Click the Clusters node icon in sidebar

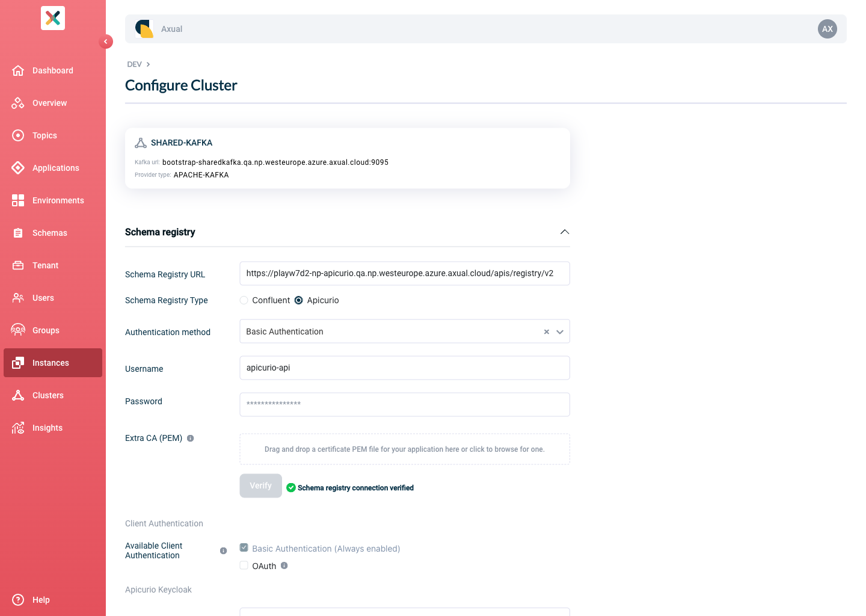click(x=18, y=395)
